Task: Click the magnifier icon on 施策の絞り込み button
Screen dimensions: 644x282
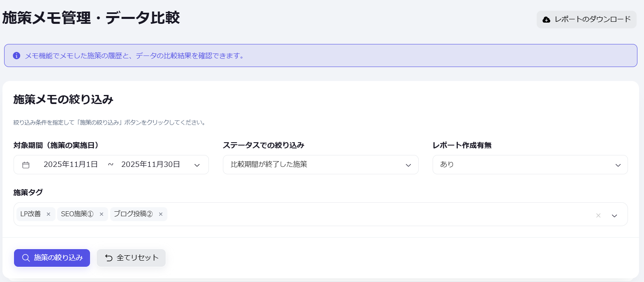Action: pyautogui.click(x=25, y=258)
